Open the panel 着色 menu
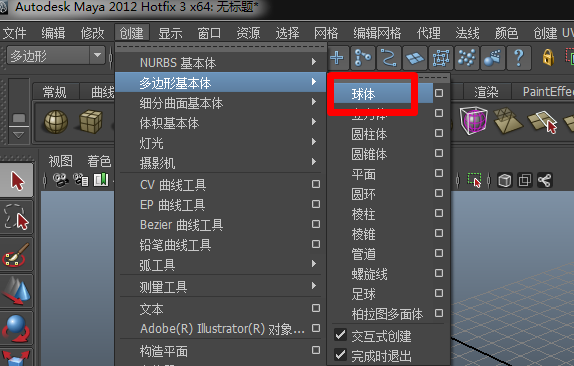 [x=99, y=161]
